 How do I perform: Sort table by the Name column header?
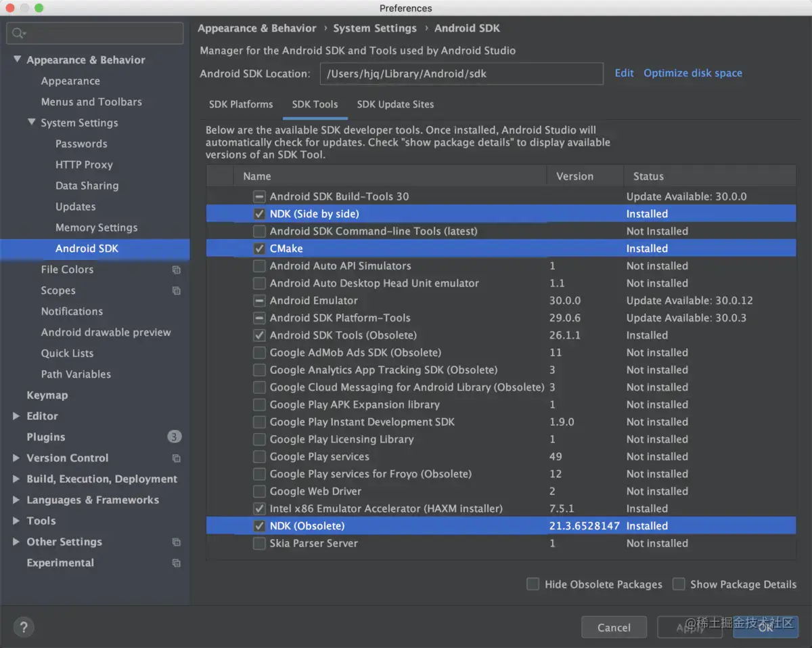pos(390,176)
